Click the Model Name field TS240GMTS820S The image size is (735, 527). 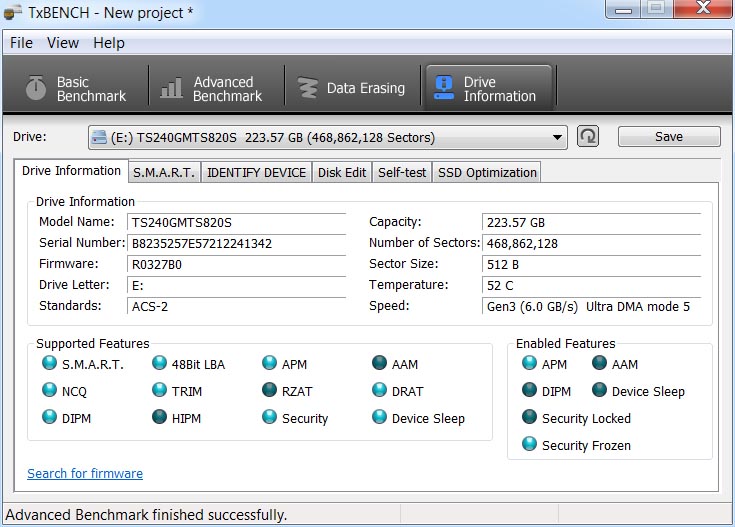point(237,222)
